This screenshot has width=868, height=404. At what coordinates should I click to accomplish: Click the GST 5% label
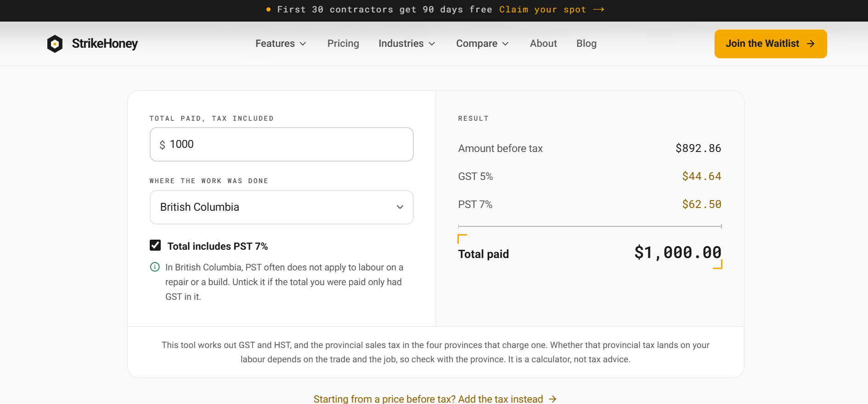[x=475, y=176]
